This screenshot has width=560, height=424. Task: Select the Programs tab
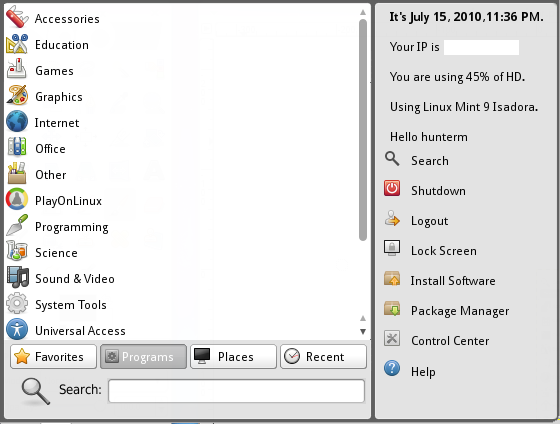pos(143,356)
